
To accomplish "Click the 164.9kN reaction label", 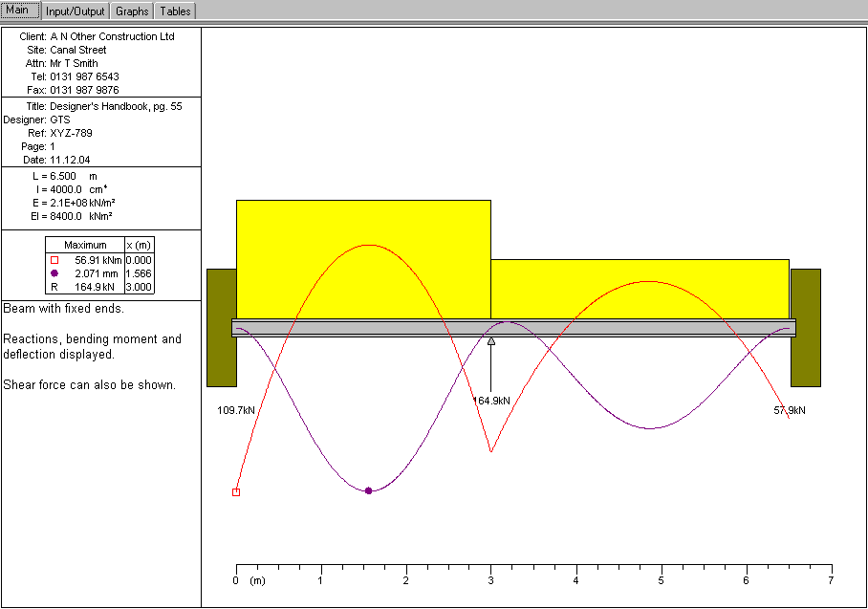I will click(492, 401).
